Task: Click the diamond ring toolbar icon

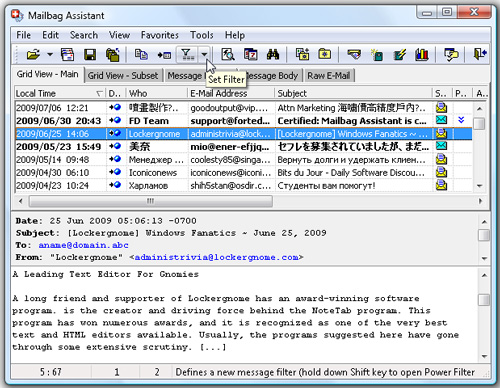Action: 354,54
